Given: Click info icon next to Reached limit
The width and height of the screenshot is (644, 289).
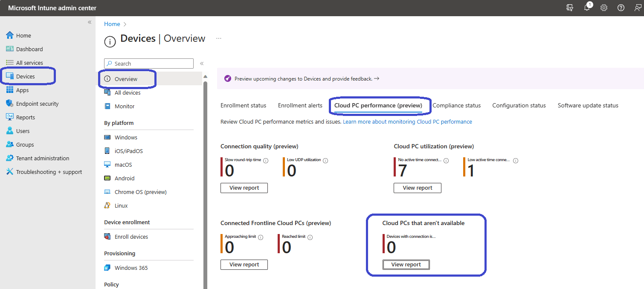Looking at the screenshot, I should pos(310,237).
